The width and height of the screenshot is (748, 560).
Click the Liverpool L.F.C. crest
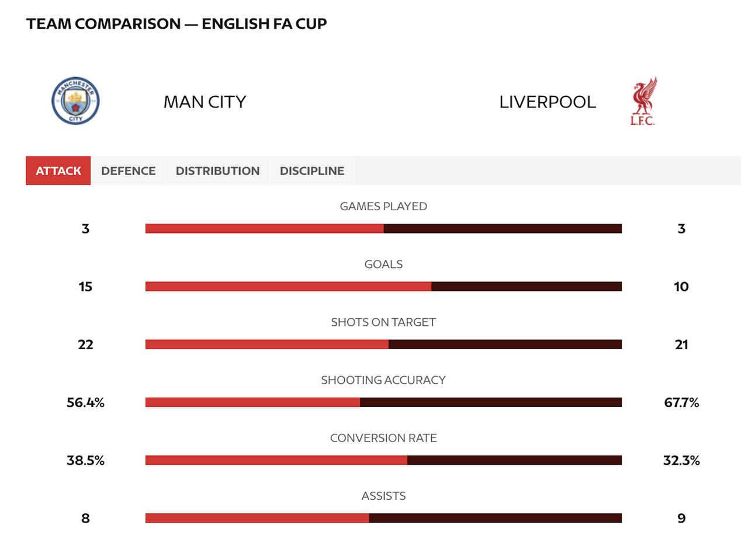coord(643,102)
